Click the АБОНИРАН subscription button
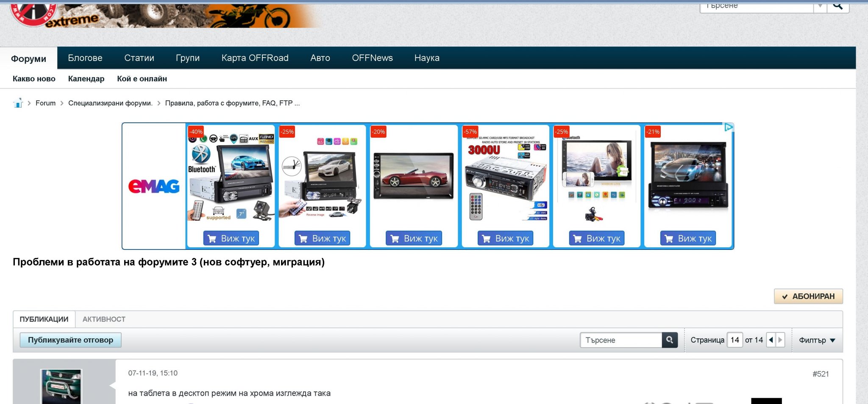 [x=808, y=296]
